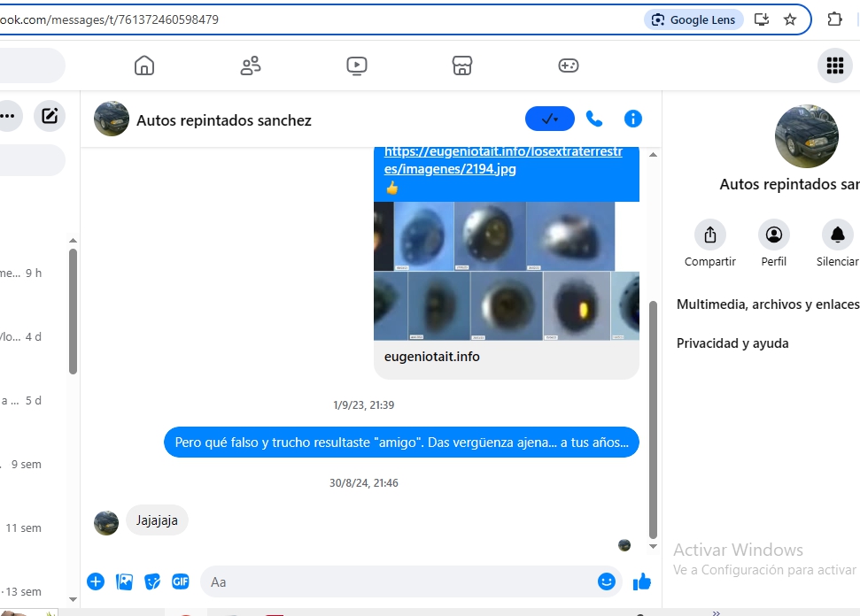Image resolution: width=860 pixels, height=616 pixels.
Task: Toggle Silenciar notifications bell
Action: (x=837, y=235)
